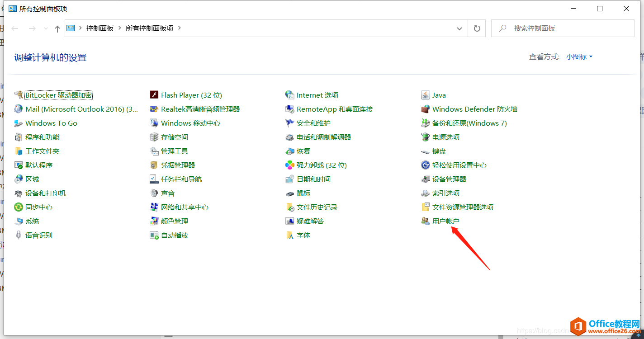Open 备份和还原(Windows 7) link
This screenshot has width=644, height=339.
click(x=469, y=123)
